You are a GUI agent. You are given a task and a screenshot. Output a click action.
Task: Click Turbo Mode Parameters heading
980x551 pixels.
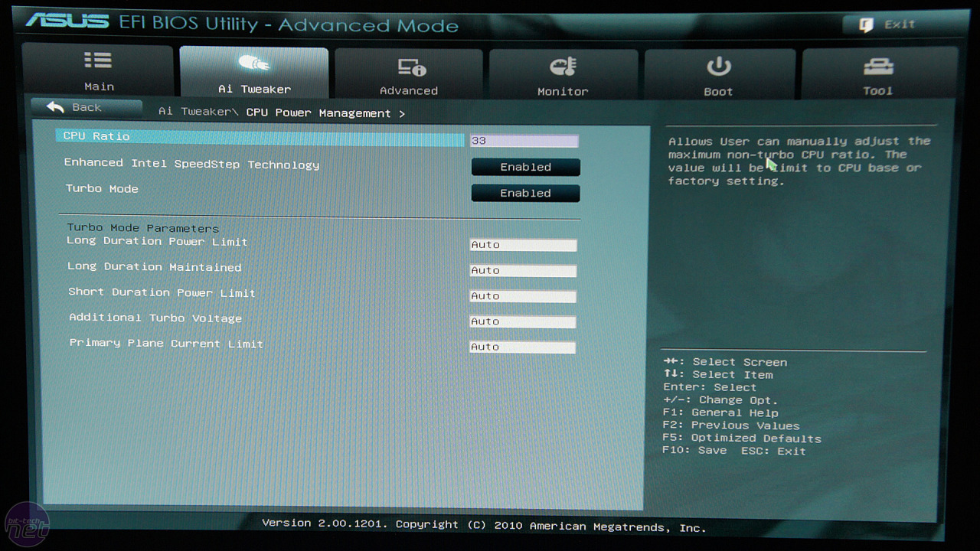coord(143,228)
